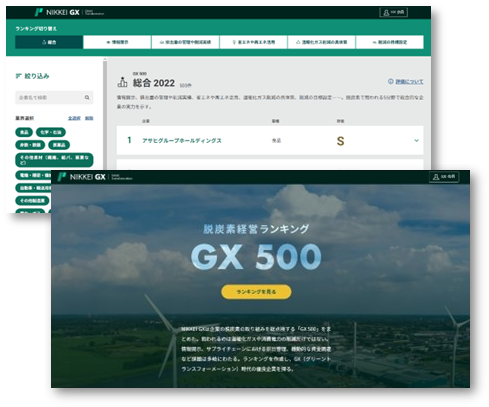489x407 pixels.
Task: Click the yellow ランキングを見る button
Action: click(256, 292)
